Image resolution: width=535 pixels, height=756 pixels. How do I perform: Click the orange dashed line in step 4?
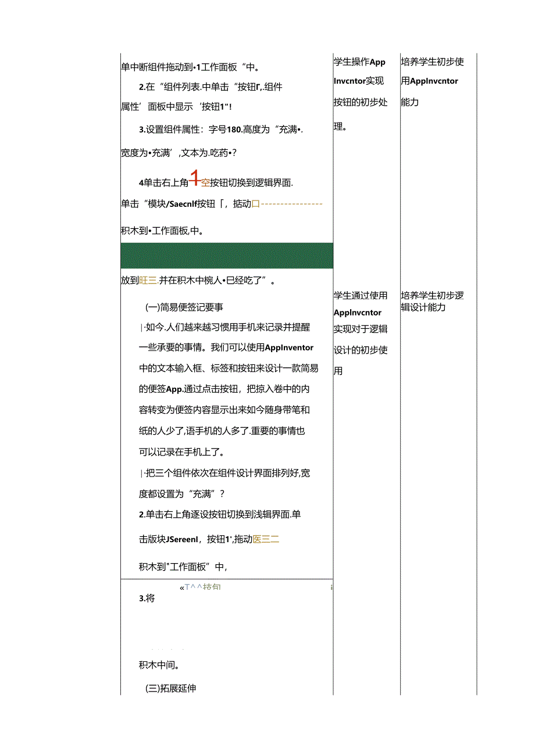pos(291,204)
